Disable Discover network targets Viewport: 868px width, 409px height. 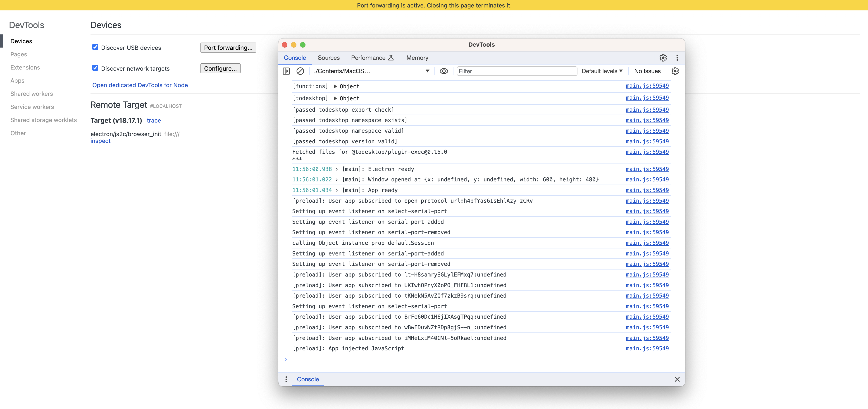pos(95,68)
